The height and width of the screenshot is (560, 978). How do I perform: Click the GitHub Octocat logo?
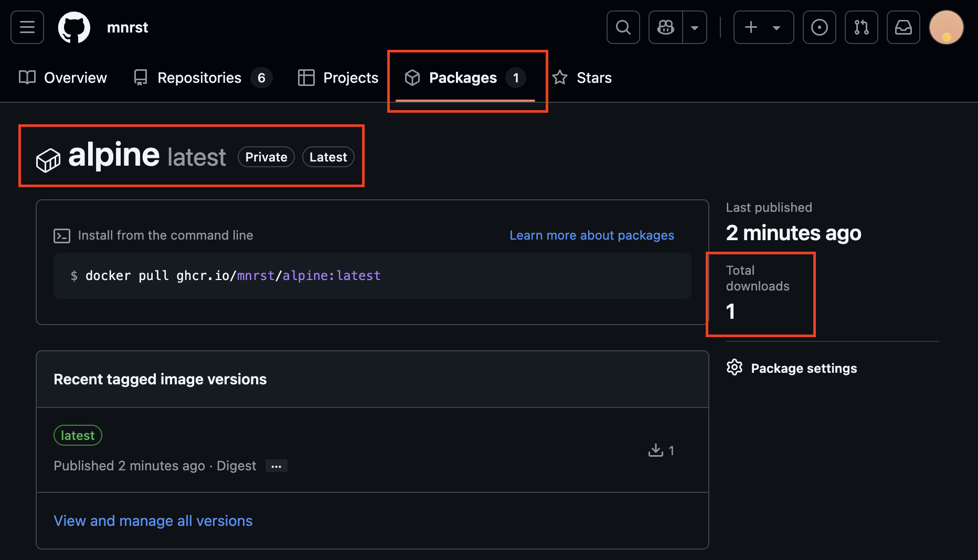coord(74,27)
